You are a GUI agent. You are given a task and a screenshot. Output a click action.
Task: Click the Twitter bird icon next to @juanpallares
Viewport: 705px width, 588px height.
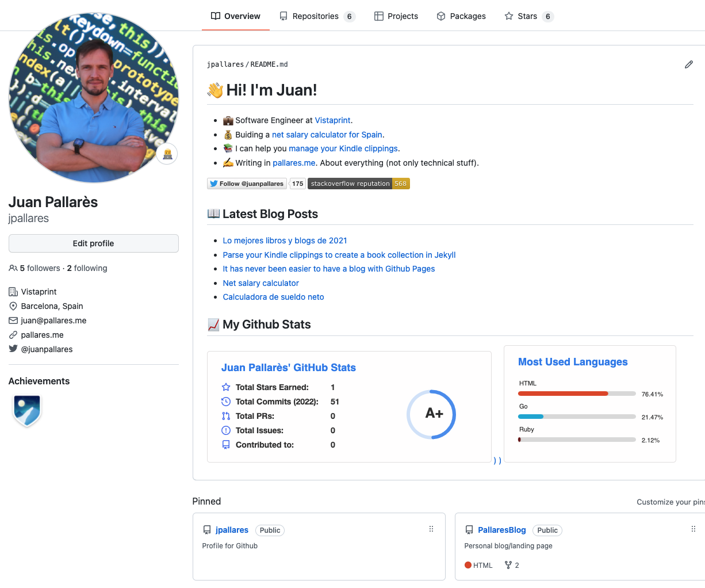tap(13, 349)
